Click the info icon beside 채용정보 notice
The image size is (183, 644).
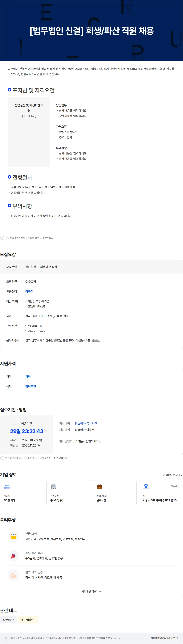click(2, 238)
